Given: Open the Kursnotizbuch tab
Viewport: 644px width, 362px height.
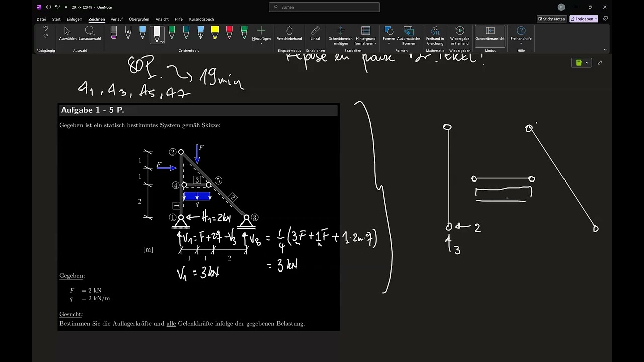Looking at the screenshot, I should click(x=201, y=19).
